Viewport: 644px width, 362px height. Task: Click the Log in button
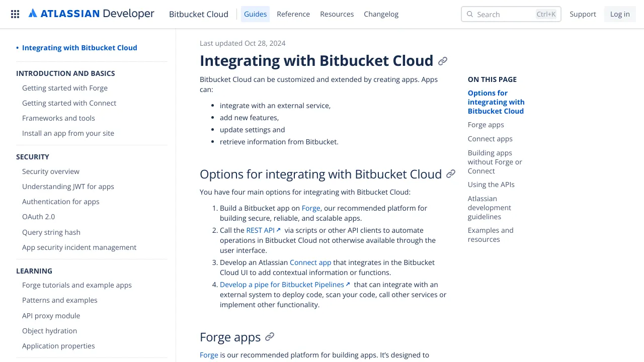pyautogui.click(x=620, y=14)
